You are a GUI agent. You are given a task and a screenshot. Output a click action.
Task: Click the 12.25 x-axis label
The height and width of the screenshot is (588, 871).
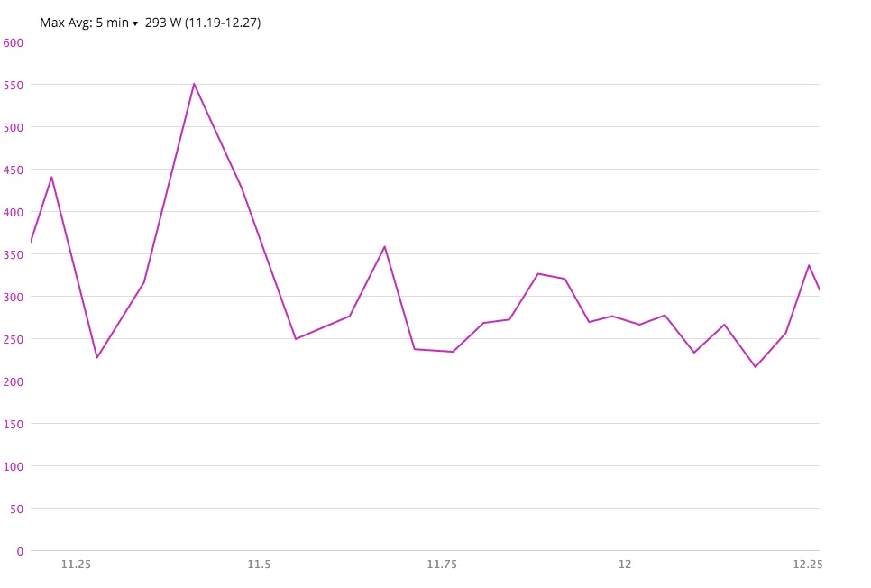pyautogui.click(x=808, y=565)
